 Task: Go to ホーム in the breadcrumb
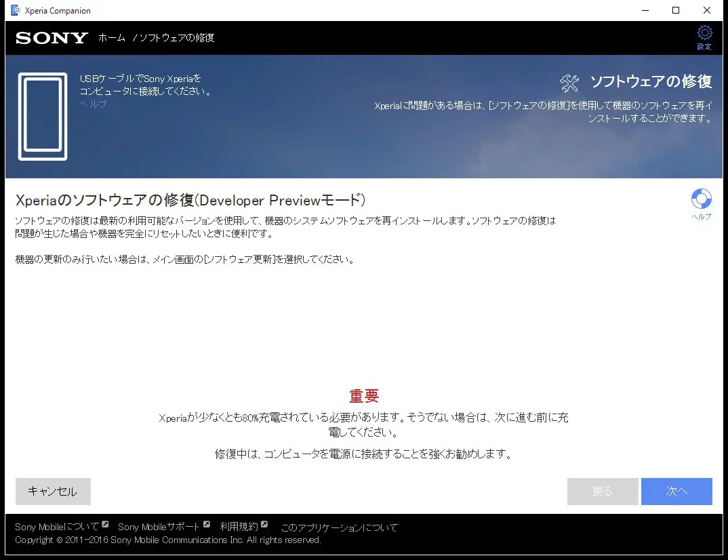[111, 37]
